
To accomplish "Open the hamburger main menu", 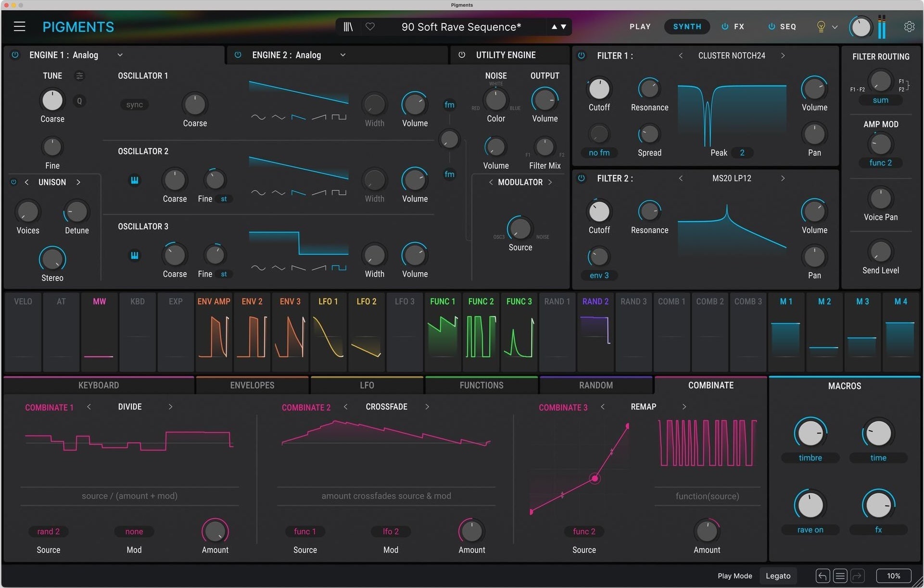I will click(x=19, y=26).
